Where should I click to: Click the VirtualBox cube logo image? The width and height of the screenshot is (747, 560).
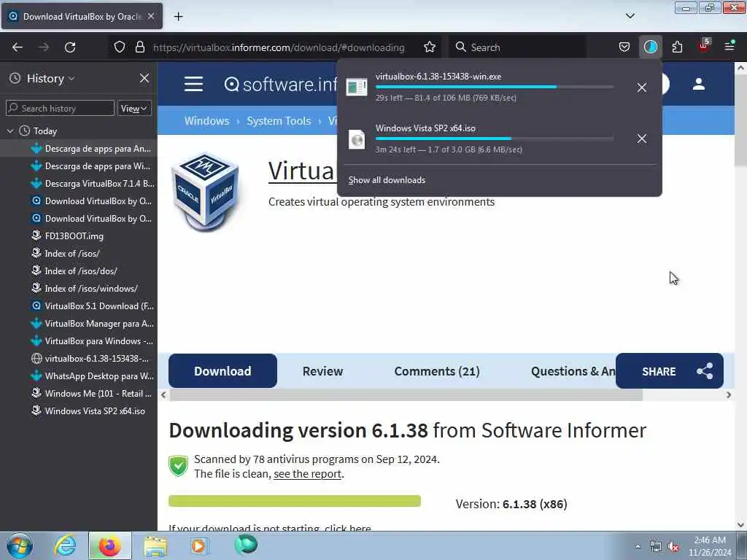[205, 192]
